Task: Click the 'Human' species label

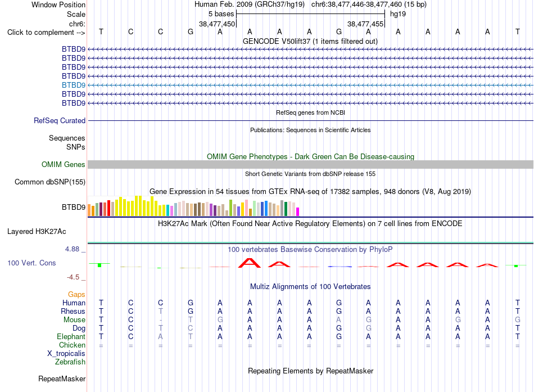Action: point(74,303)
